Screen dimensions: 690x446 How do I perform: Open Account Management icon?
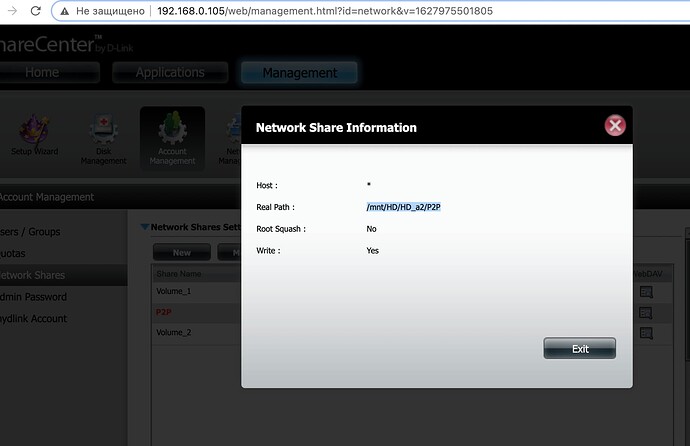(172, 138)
